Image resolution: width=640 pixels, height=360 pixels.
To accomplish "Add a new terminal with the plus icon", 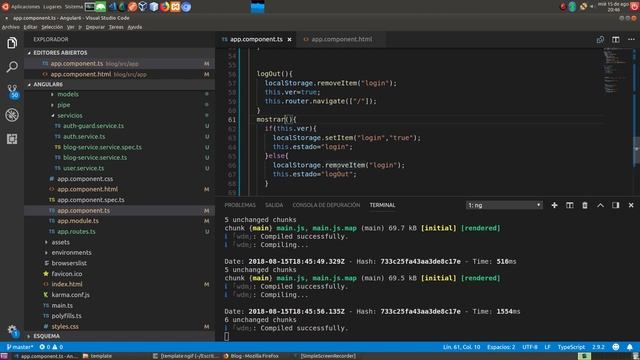I will tap(554, 205).
